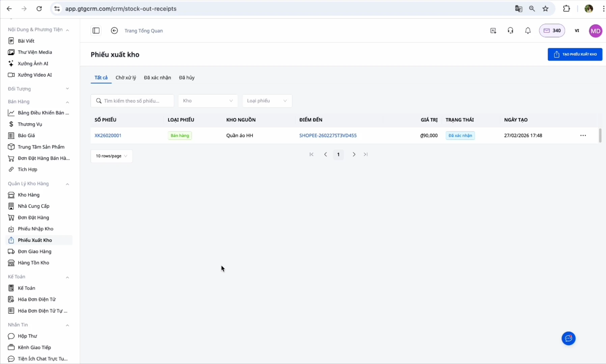The image size is (606, 364).
Task: Open the Loại phiếu filter dropdown
Action: point(267,101)
